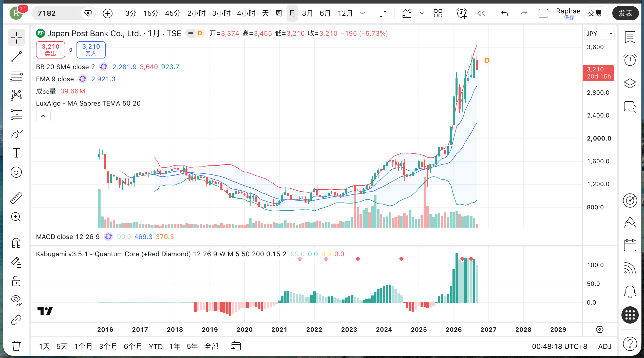Click the 买入 3,210 buy button
Screen dimensions: 644x358
coord(91,50)
